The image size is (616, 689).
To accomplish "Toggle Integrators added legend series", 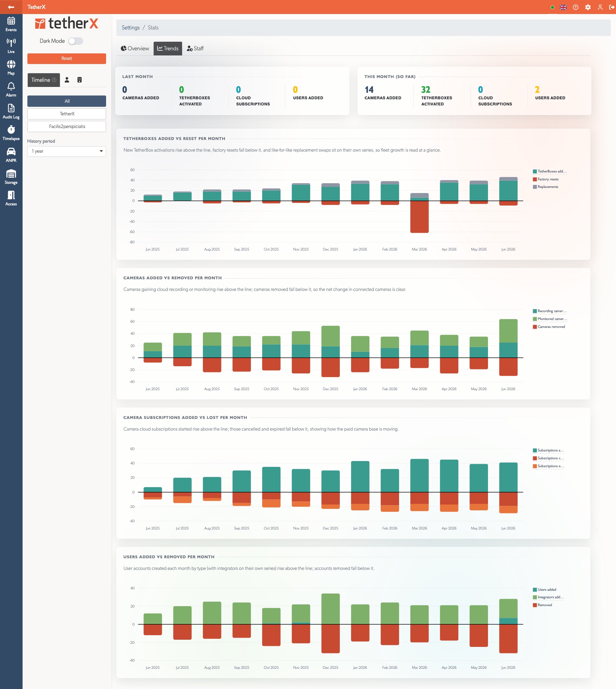I will 548,597.
